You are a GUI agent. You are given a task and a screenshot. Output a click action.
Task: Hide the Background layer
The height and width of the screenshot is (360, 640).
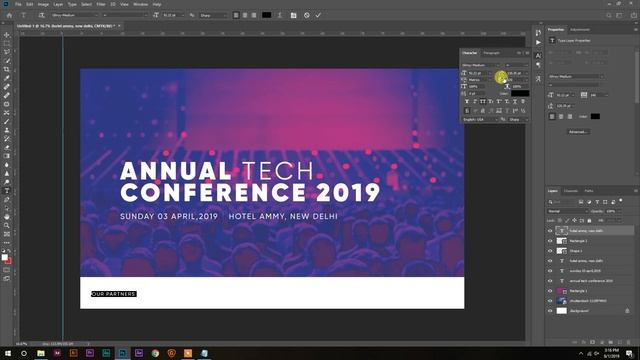coord(550,311)
